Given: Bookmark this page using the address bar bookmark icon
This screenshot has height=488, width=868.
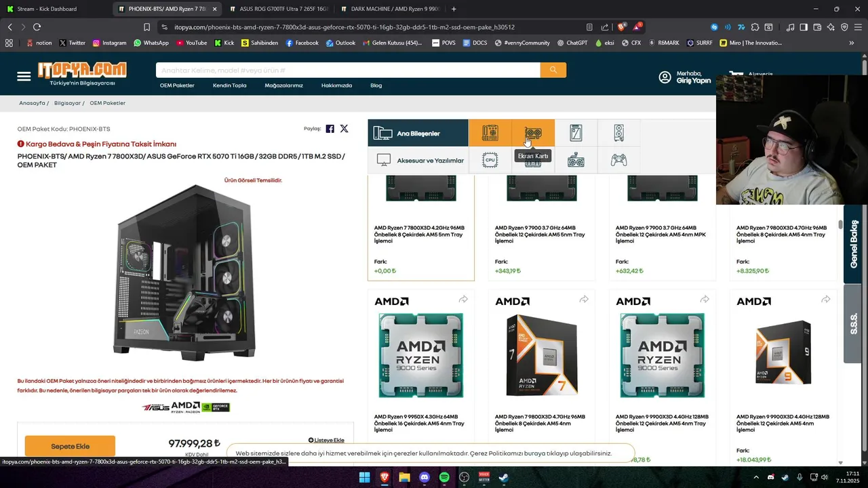Looking at the screenshot, I should tap(146, 27).
